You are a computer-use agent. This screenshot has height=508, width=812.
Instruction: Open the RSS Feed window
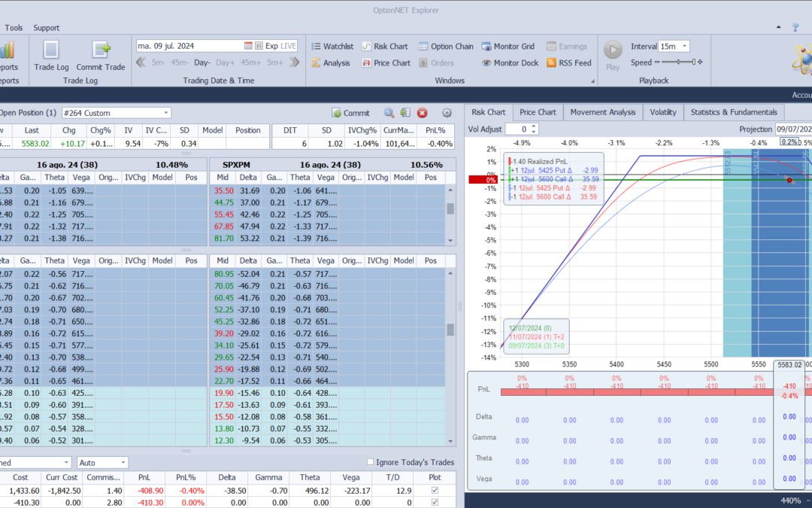pos(569,62)
